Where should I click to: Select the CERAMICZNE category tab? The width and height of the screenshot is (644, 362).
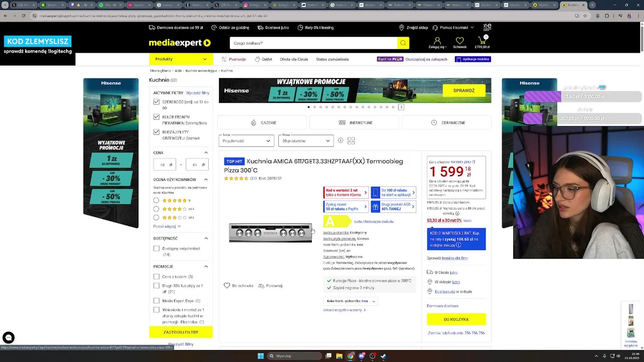click(447, 123)
